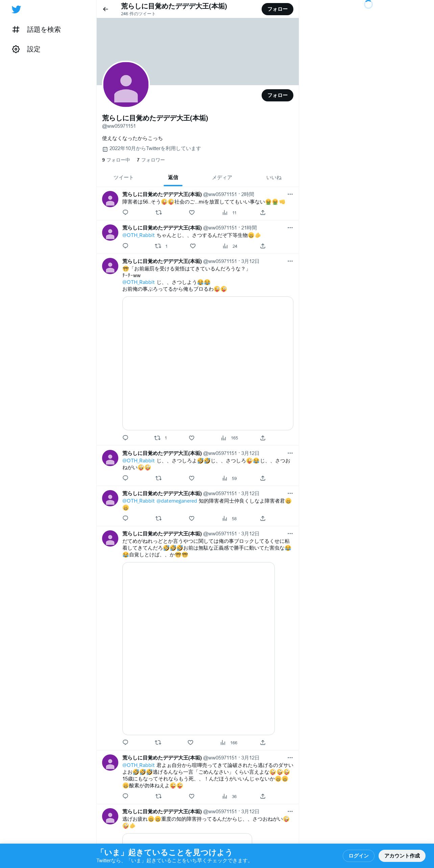Reply to the tweet with 59 views

pos(125,478)
